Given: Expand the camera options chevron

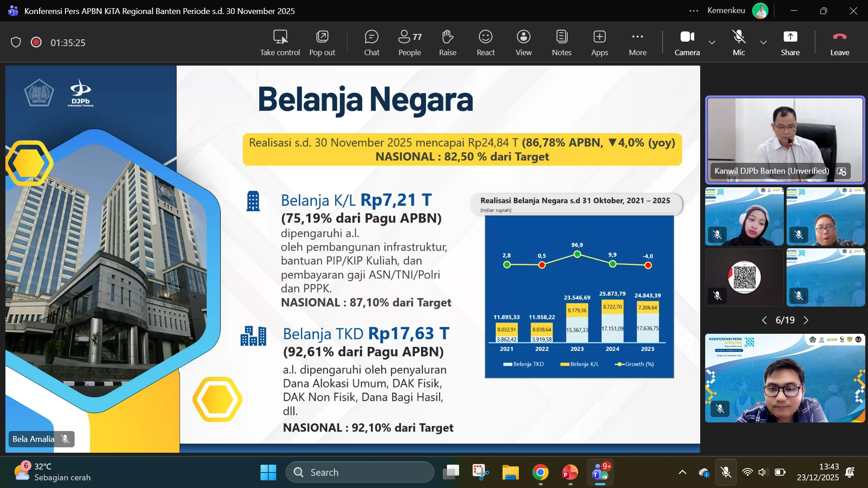Looking at the screenshot, I should click(712, 43).
